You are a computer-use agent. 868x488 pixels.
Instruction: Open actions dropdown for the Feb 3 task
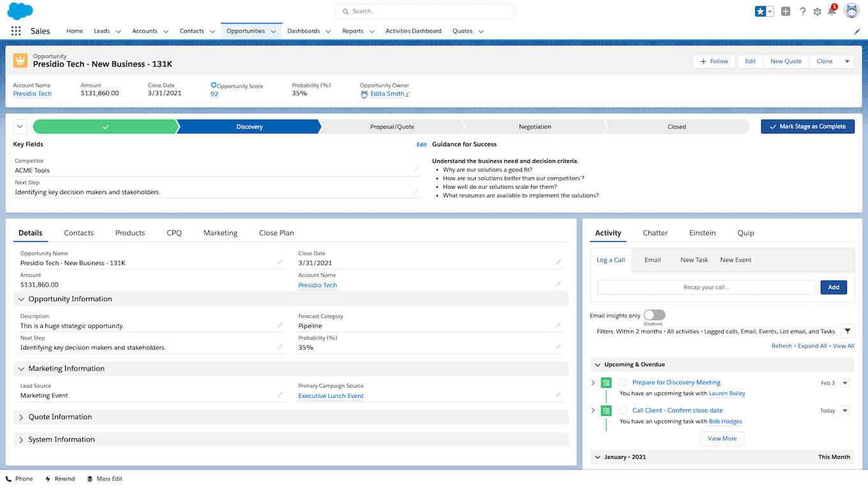click(845, 383)
